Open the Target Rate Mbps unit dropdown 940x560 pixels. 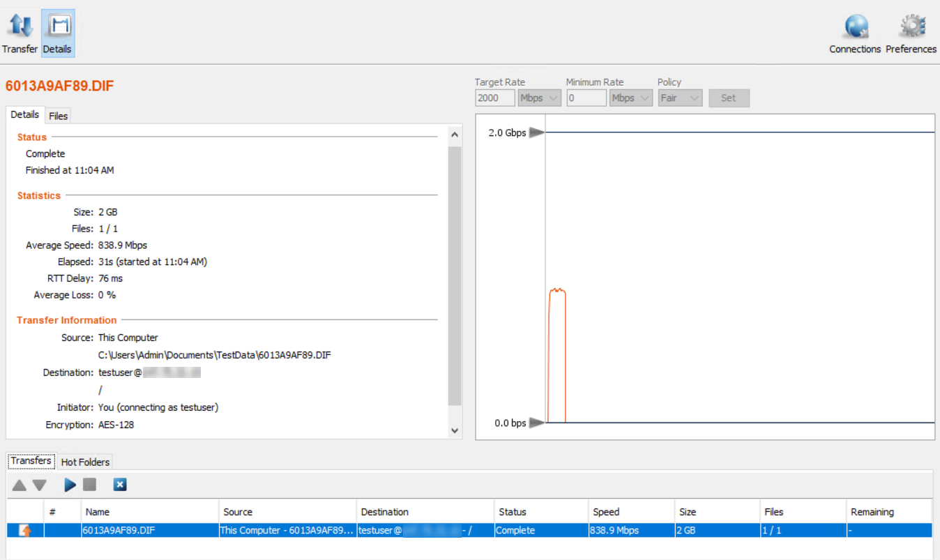[x=540, y=98]
